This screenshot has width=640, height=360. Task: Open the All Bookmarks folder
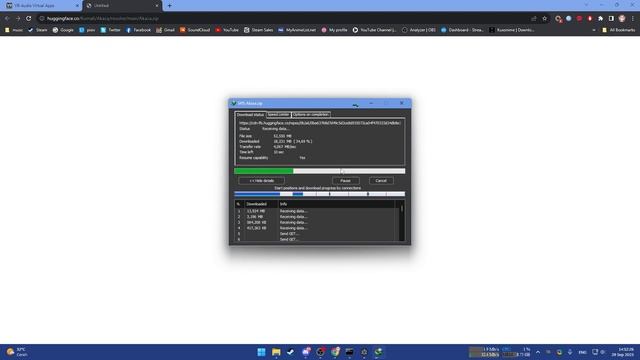pos(618,30)
